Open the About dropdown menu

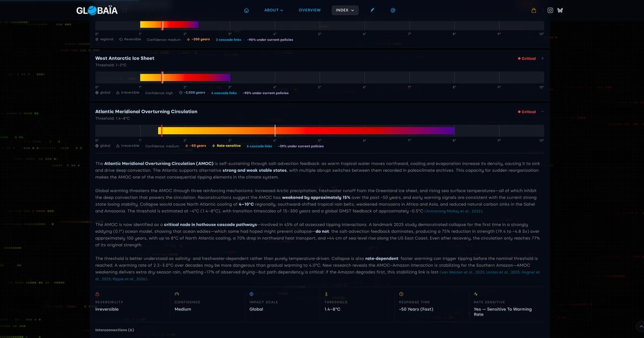click(x=273, y=10)
